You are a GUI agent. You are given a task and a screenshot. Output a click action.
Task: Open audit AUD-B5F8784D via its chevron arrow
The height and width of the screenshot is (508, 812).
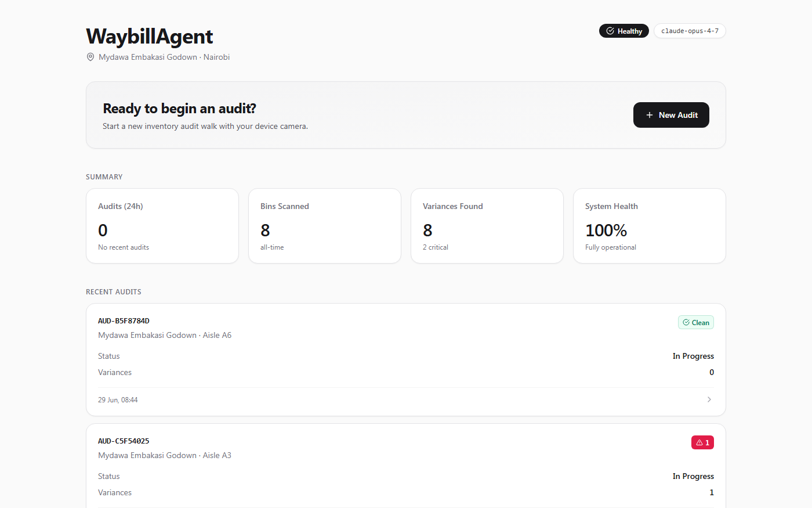(x=709, y=399)
